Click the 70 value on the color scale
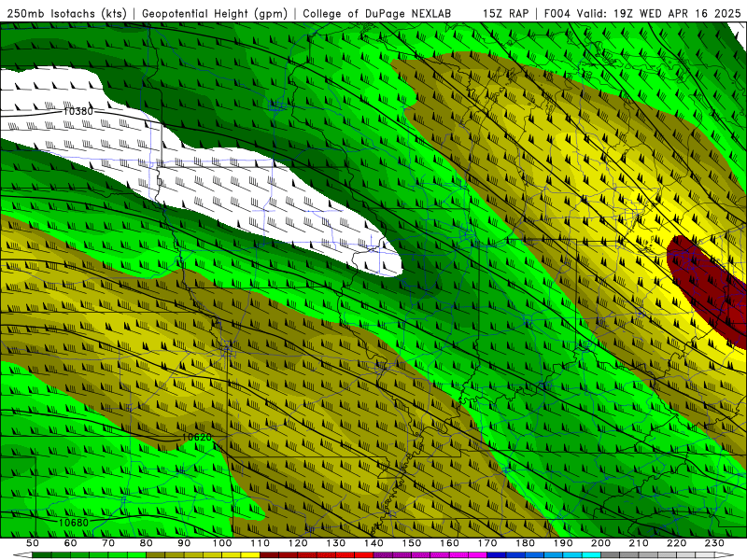This screenshot has height=560, width=747. click(x=108, y=543)
